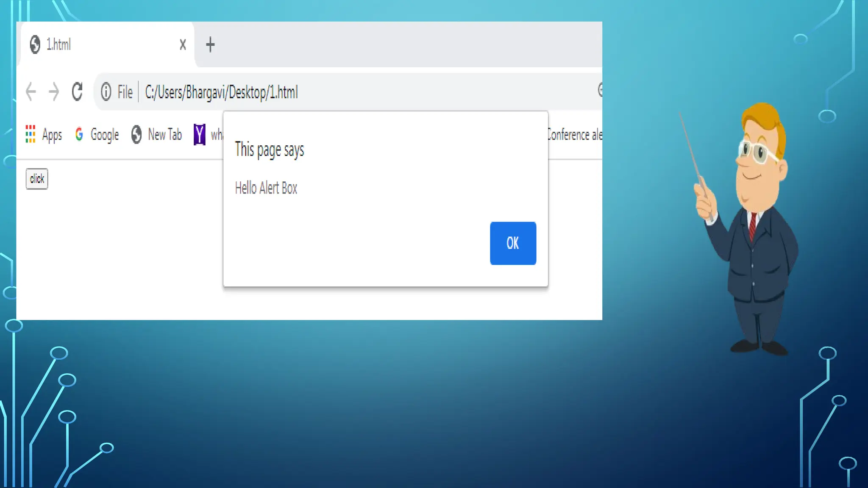Dismiss the alert with OK
The image size is (868, 488).
click(x=513, y=243)
